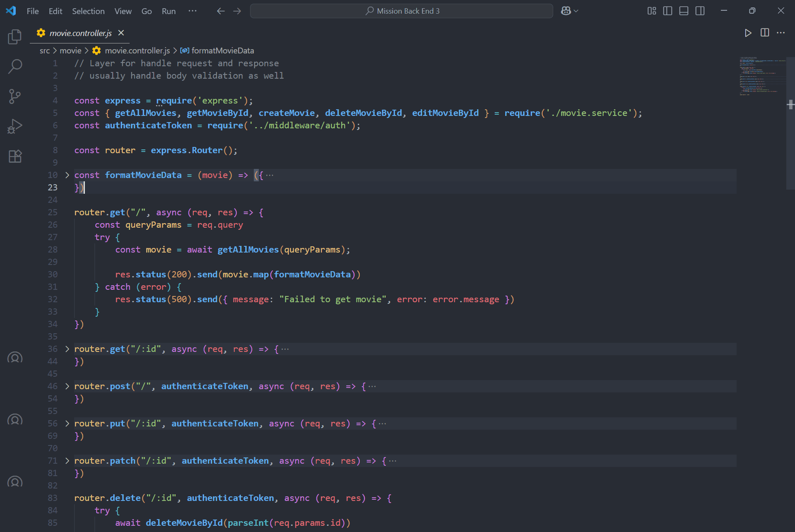The height and width of the screenshot is (532, 795).
Task: Click the Mission Back End 3 search box
Action: click(x=401, y=11)
